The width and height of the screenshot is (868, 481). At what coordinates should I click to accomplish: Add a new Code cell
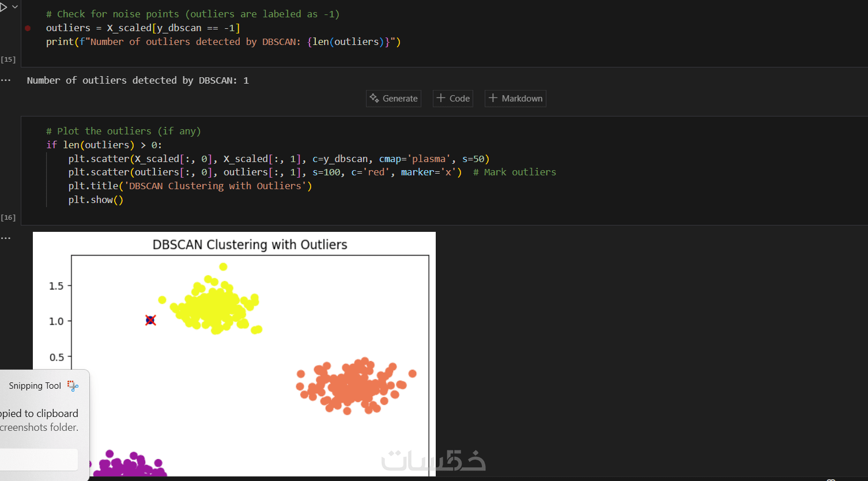coord(453,99)
